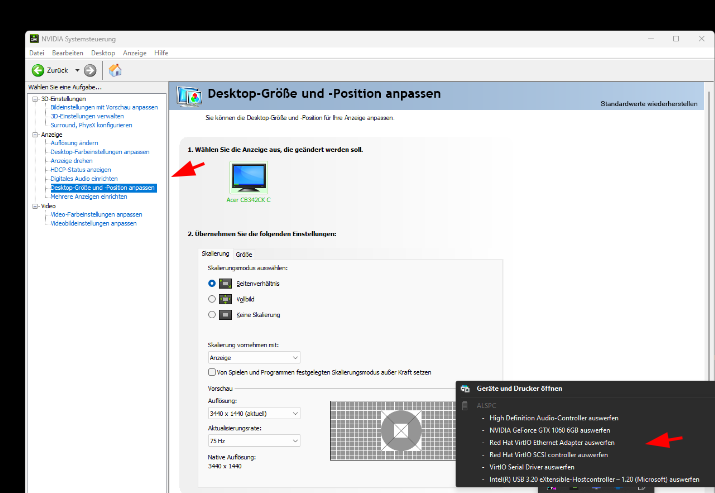Select the Vollbild radio button
The image size is (715, 493).
tap(212, 299)
